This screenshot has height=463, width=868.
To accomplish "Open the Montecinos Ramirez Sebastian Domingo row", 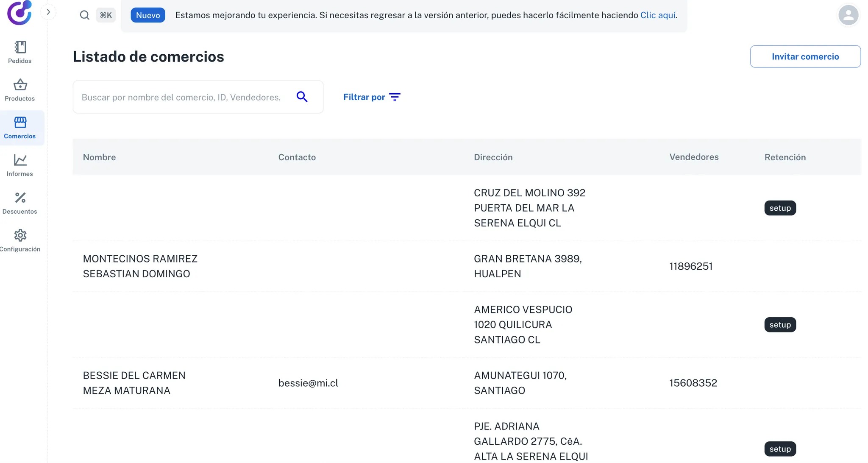I will tap(140, 266).
